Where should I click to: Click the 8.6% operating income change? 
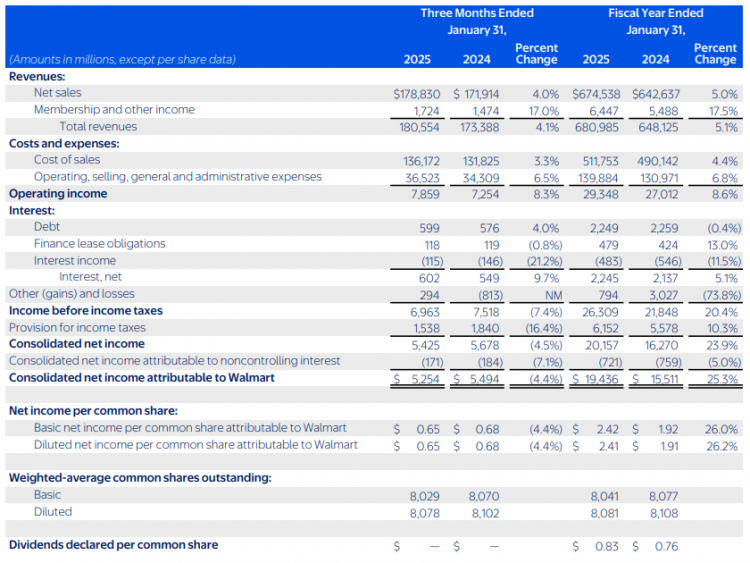pyautogui.click(x=725, y=195)
